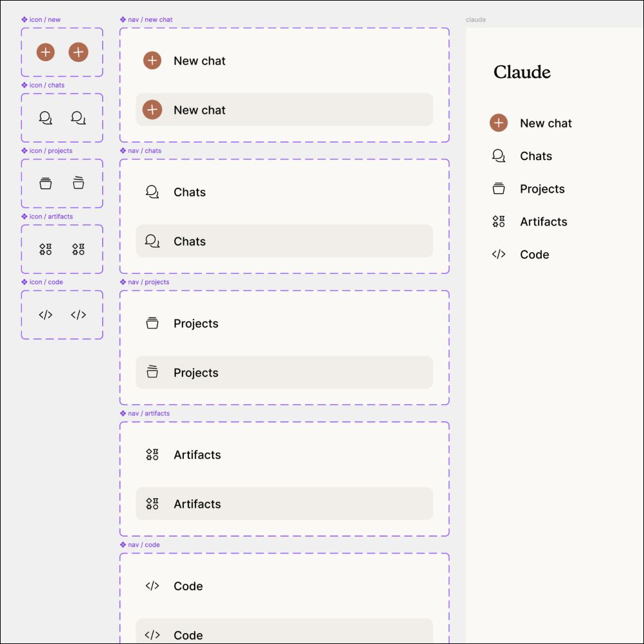
Task: Click plus icon in the plain nav / new chat row
Action: point(152,60)
